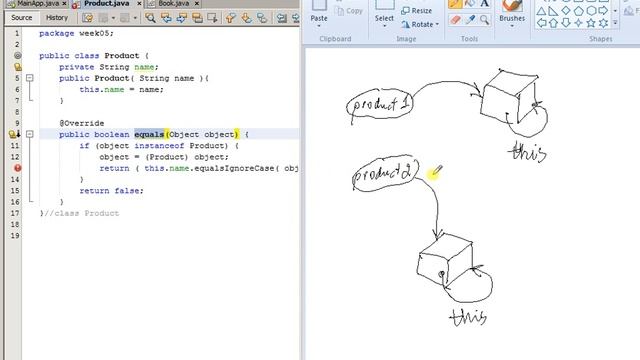Collapse the equals method fold at line 10
The image size is (640, 360).
(x=30, y=134)
